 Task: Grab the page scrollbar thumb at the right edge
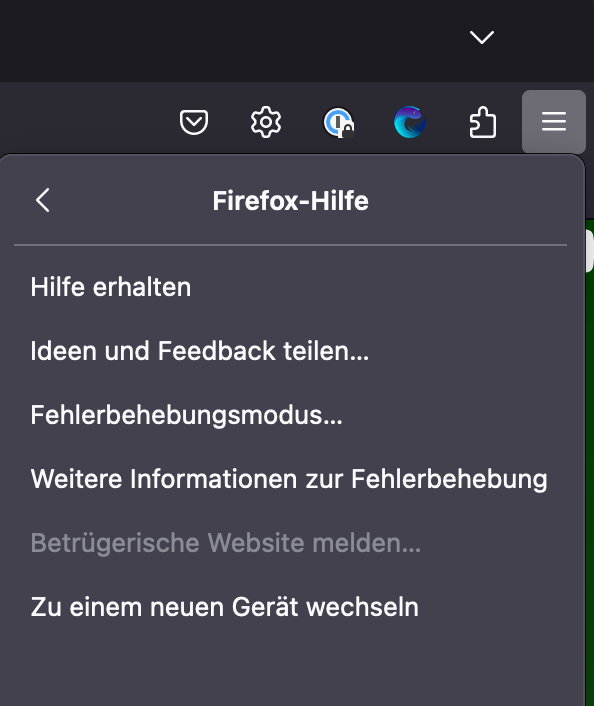[x=589, y=250]
